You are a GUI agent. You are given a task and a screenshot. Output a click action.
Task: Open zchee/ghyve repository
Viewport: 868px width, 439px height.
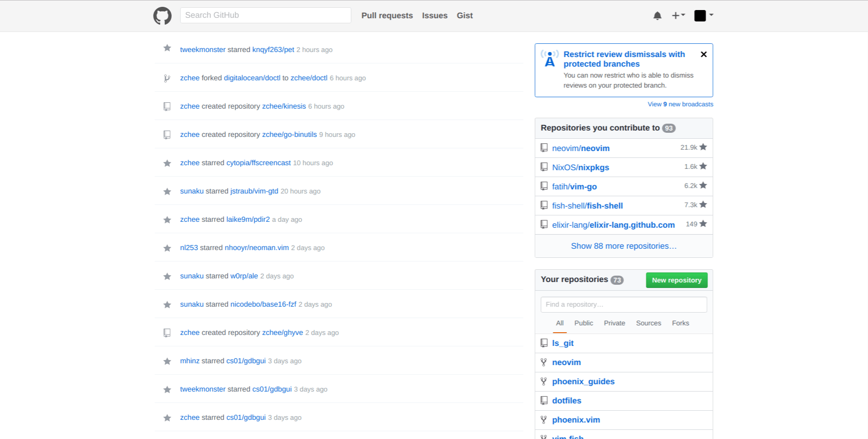pos(282,333)
